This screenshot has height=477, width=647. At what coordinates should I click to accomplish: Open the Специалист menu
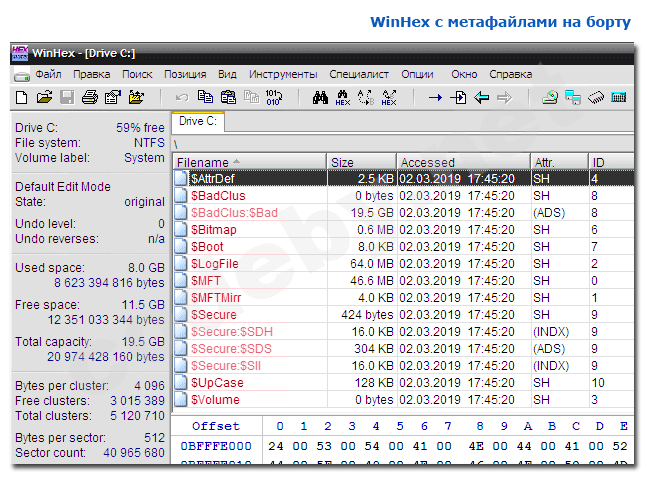pyautogui.click(x=359, y=74)
